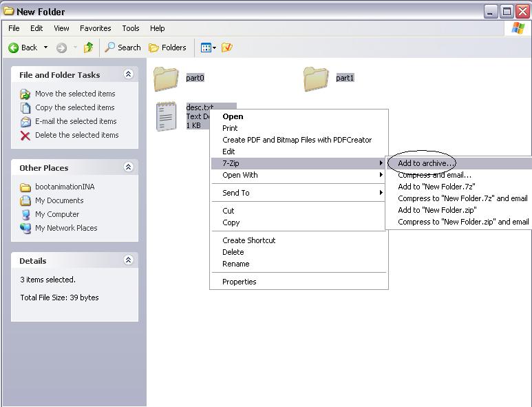532x407 pixels.
Task: Choose Copy in the context menu
Action: (299, 222)
